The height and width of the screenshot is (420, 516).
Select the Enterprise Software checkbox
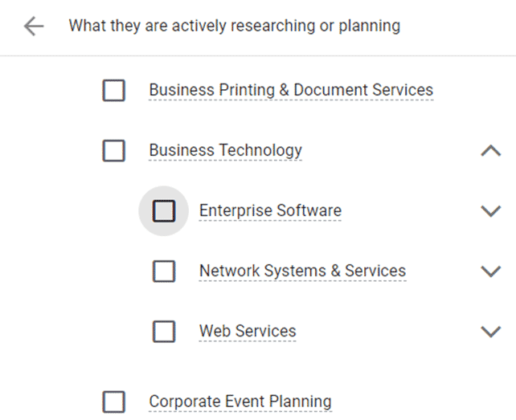pyautogui.click(x=164, y=211)
